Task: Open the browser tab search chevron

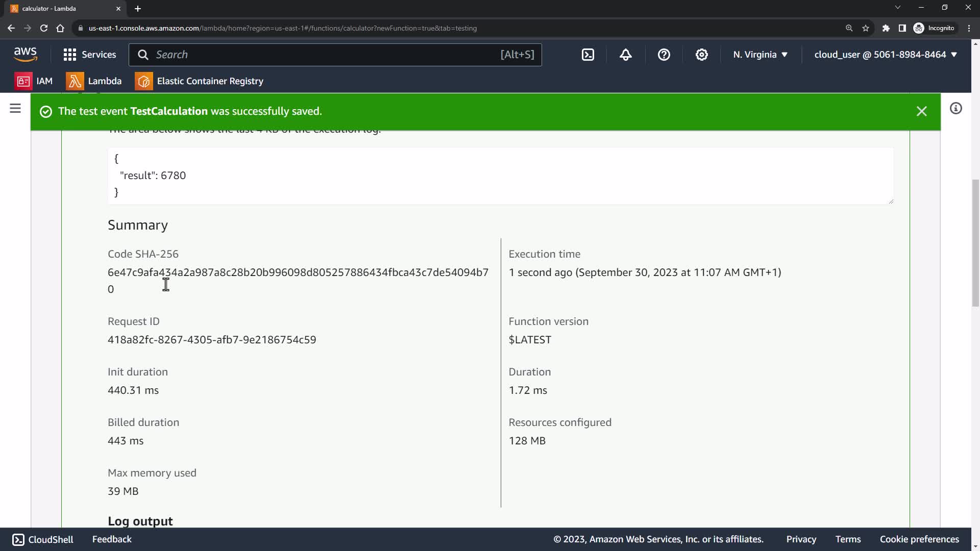Action: click(x=897, y=8)
